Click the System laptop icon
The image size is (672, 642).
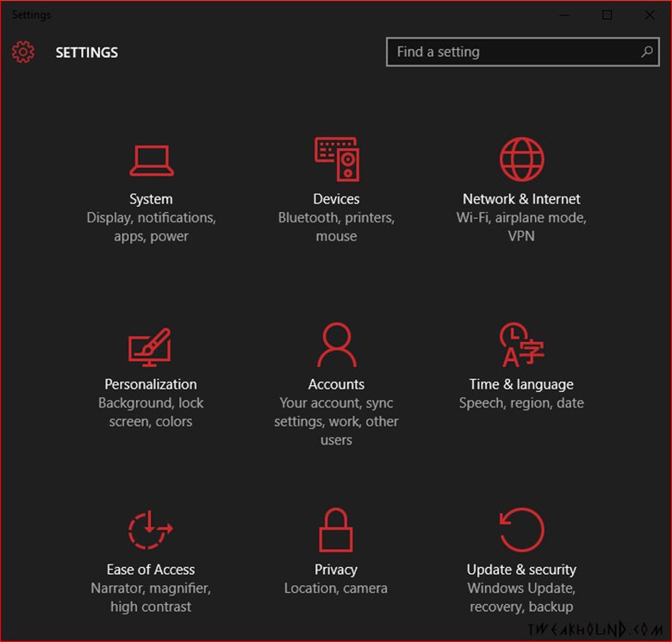click(x=151, y=160)
